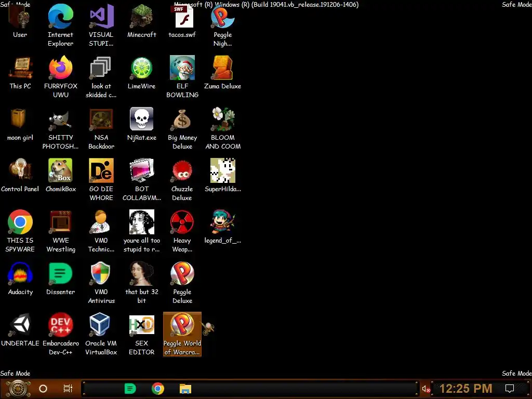
Task: Open the Action Center notification icon
Action: tap(510, 389)
